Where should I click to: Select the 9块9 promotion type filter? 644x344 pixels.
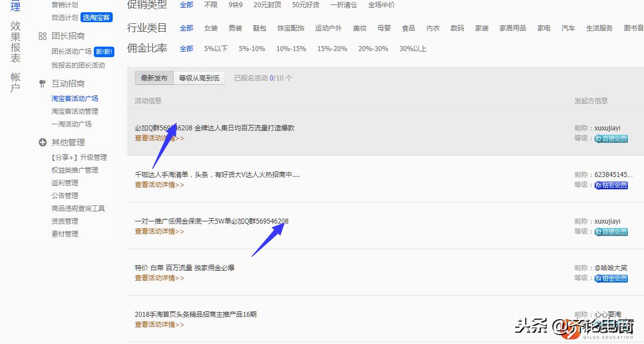click(235, 5)
